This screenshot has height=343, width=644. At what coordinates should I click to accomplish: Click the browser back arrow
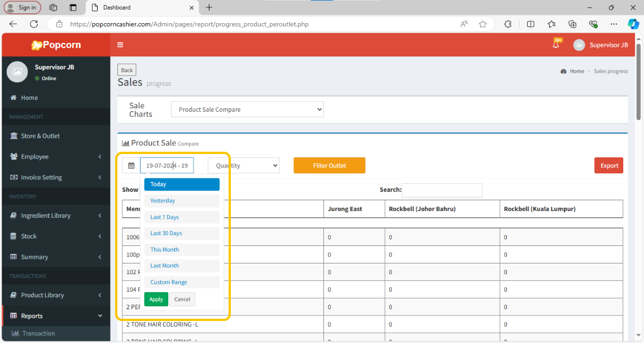click(x=13, y=24)
